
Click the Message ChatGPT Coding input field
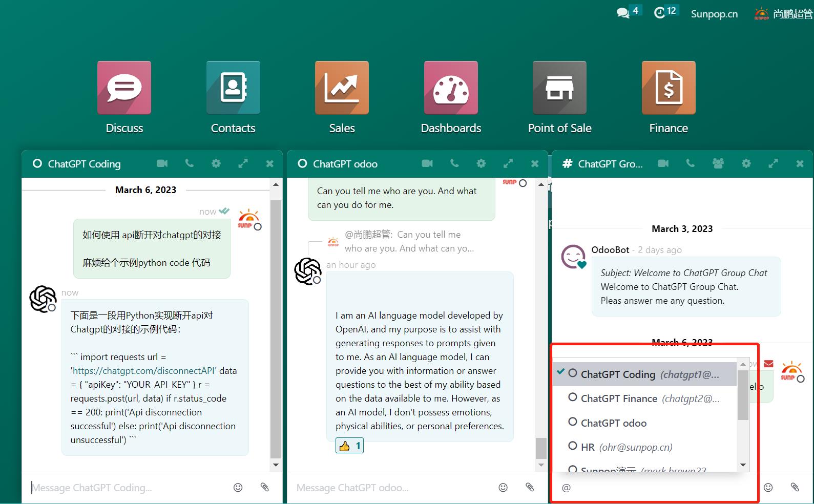(128, 488)
